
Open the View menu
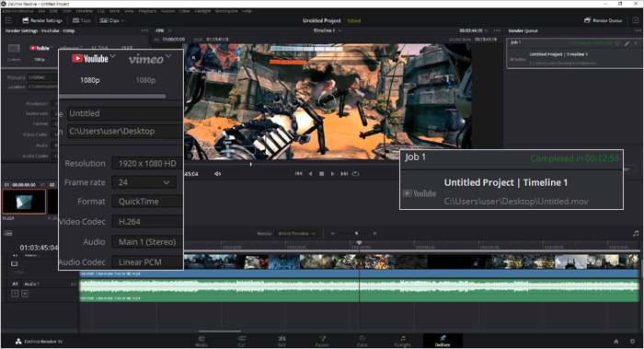(129, 11)
